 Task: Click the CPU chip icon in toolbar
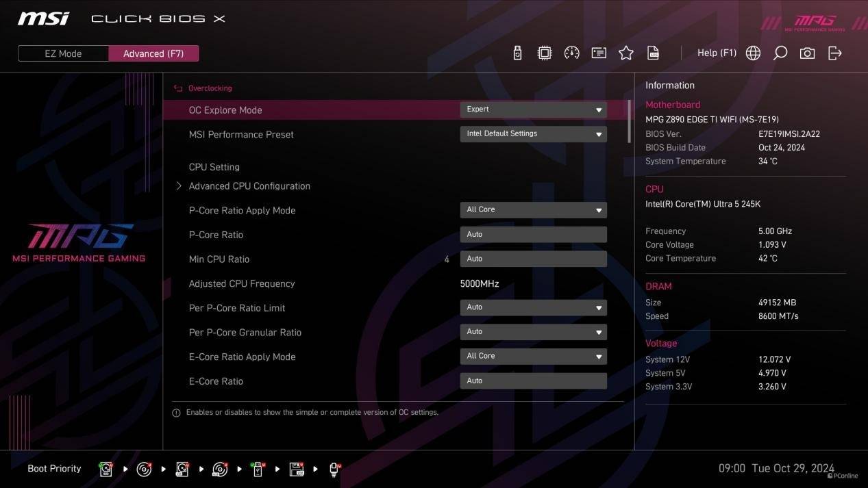point(545,53)
